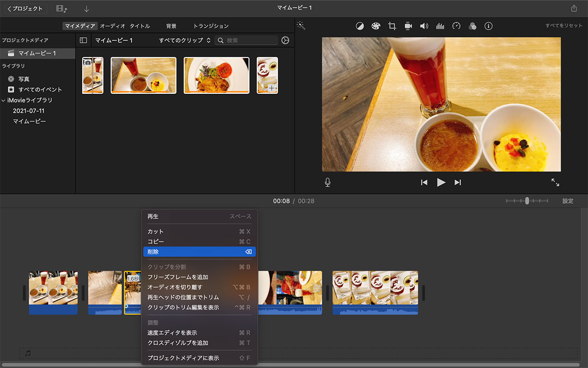The height and width of the screenshot is (368, 588).
Task: Click the microphone voiceover icon
Action: (x=328, y=183)
